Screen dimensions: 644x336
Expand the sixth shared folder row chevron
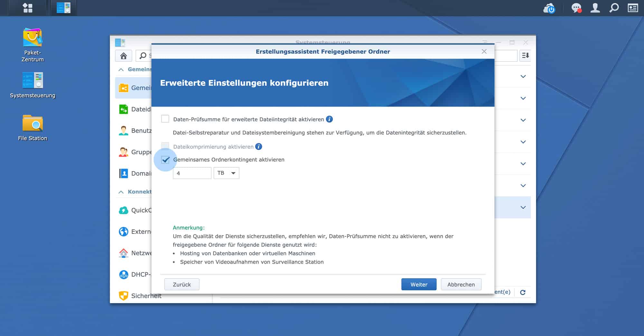click(523, 186)
